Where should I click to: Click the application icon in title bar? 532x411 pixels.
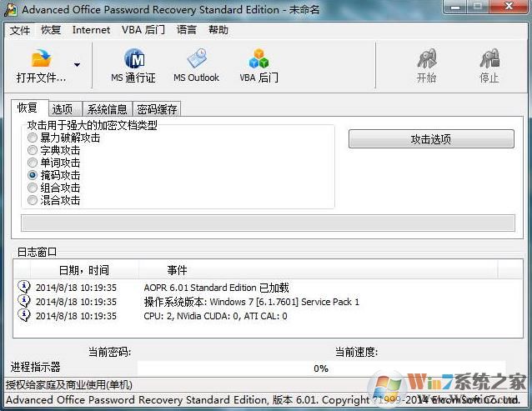[11, 9]
